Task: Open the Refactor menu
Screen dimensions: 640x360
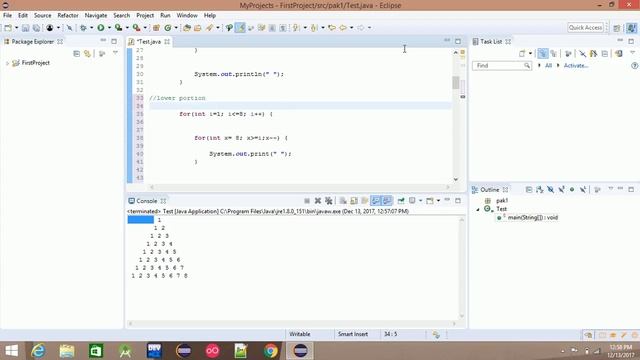Action: pyautogui.click(x=68, y=16)
